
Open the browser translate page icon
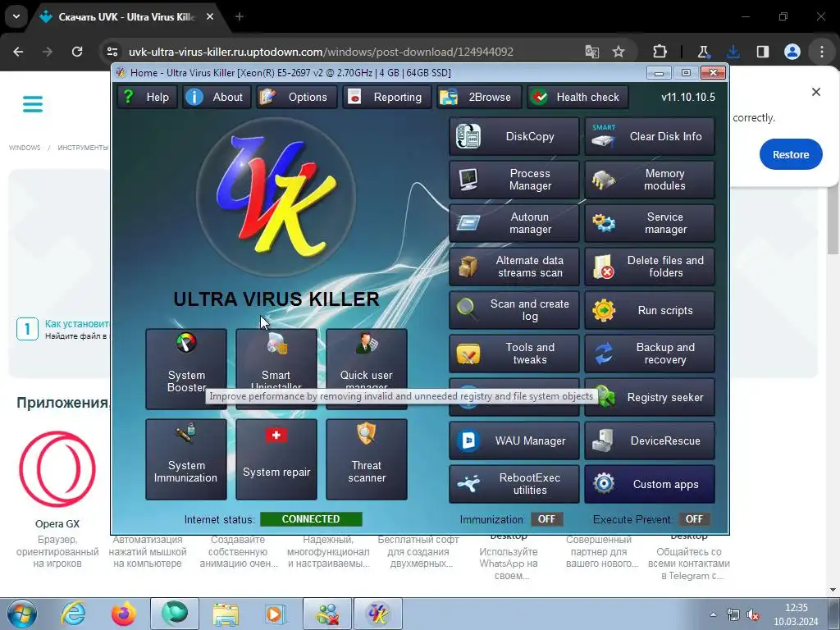tap(592, 52)
